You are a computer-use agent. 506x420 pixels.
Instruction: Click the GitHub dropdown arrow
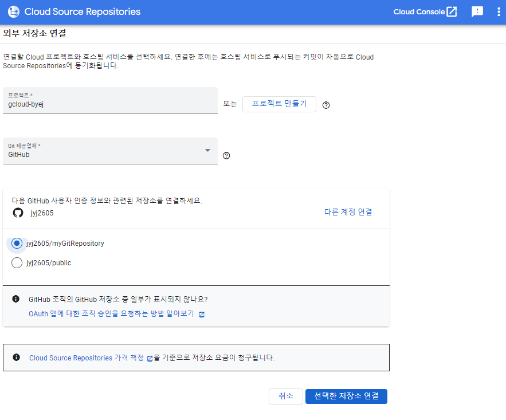tap(208, 150)
